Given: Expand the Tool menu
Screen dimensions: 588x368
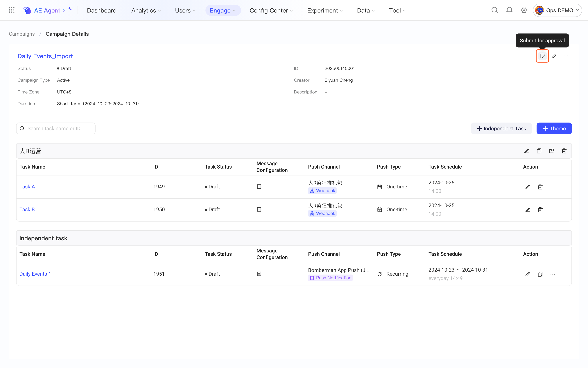Looking at the screenshot, I should coord(397,10).
